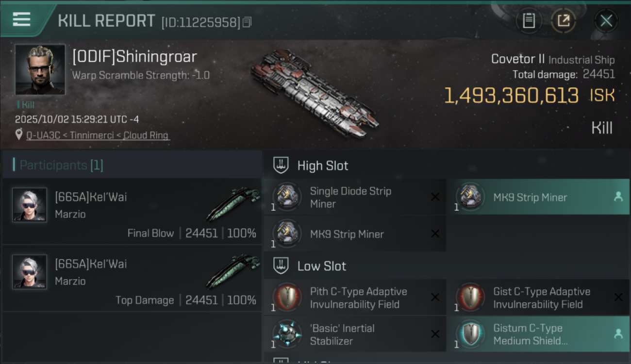Close the kill report window

click(x=606, y=20)
